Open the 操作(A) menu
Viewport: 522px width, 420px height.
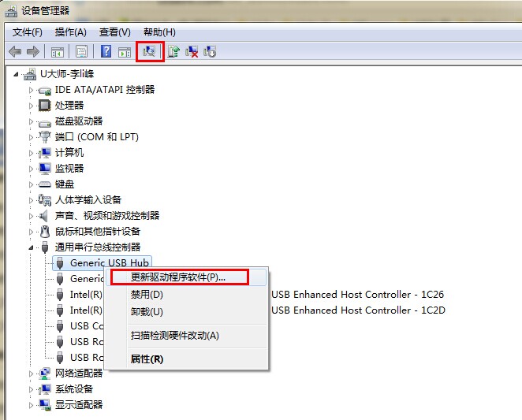click(71, 32)
